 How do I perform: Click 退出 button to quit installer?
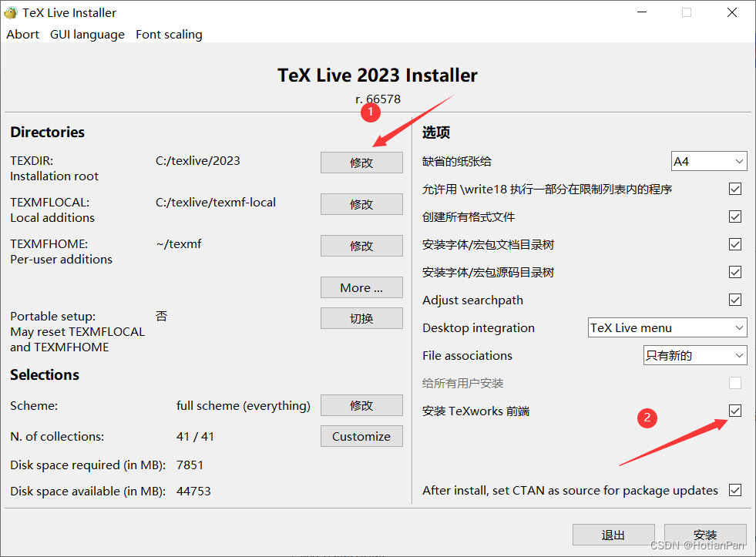613,535
